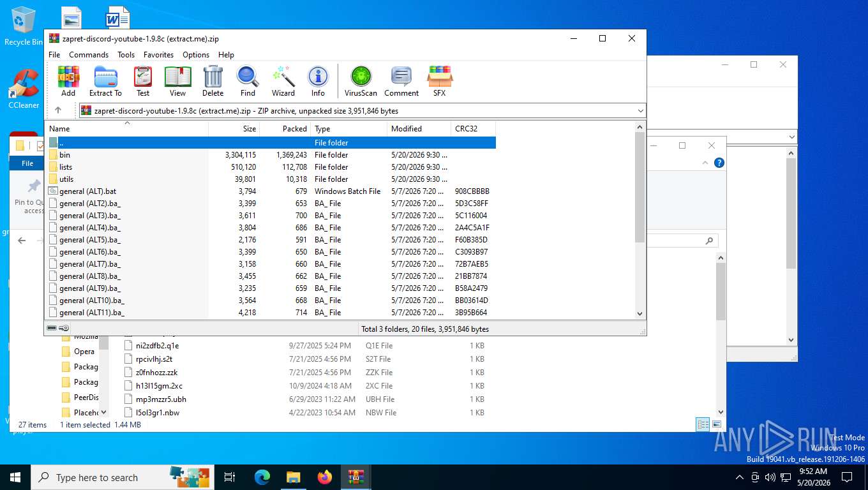Open the Favorites menu

[158, 55]
